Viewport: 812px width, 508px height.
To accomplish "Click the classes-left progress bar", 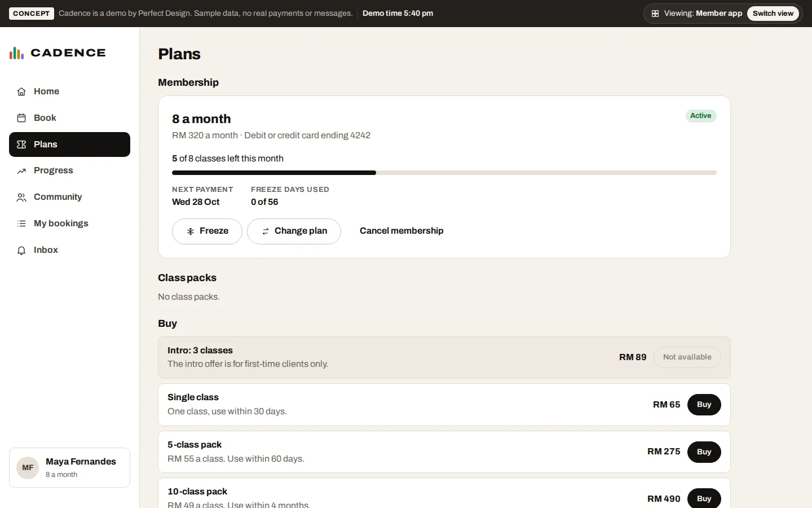I will click(x=444, y=173).
